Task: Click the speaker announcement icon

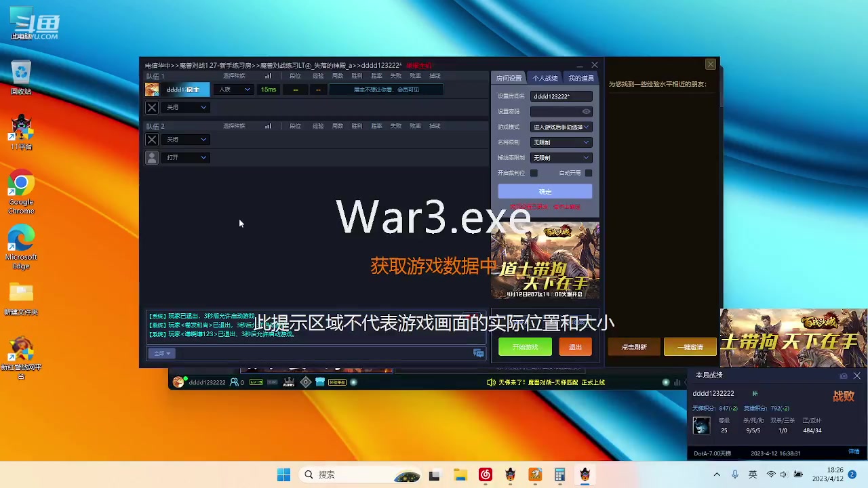Action: tap(491, 382)
